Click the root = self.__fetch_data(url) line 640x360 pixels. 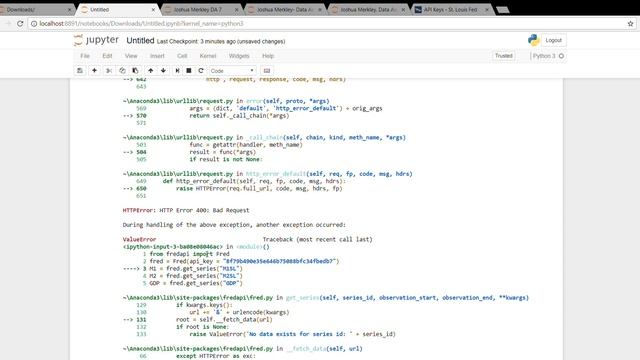[224, 320]
